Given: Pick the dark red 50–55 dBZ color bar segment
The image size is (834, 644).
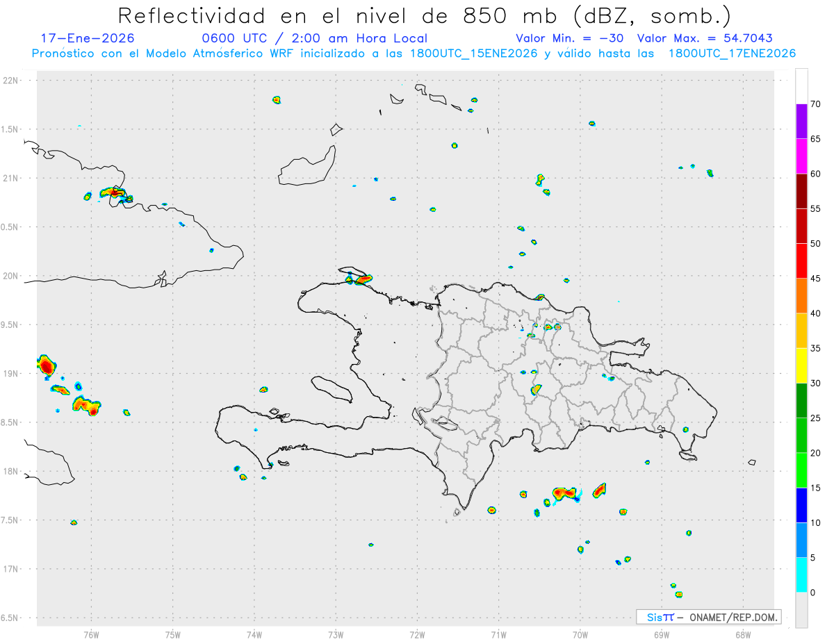Looking at the screenshot, I should [801, 226].
